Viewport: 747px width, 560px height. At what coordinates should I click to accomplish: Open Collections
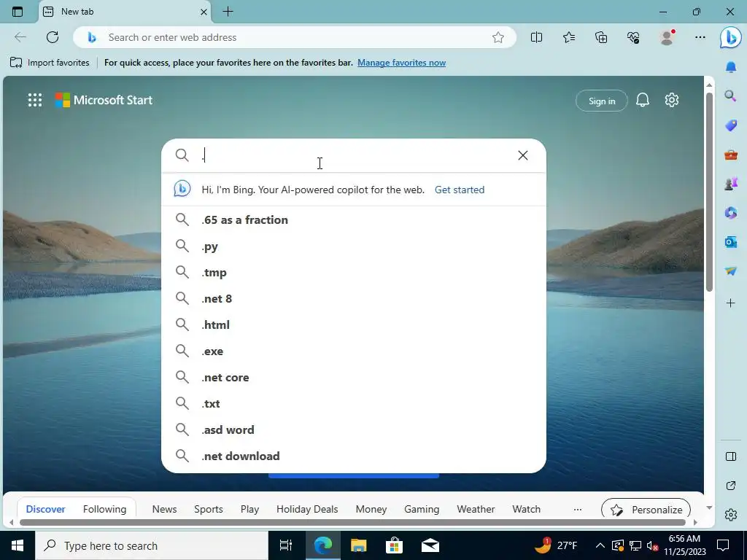click(601, 37)
